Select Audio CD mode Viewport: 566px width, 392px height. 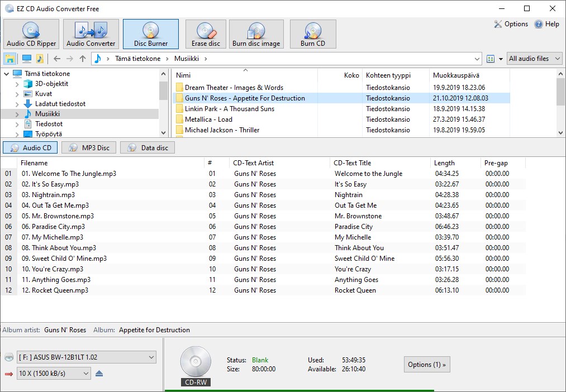click(x=30, y=147)
